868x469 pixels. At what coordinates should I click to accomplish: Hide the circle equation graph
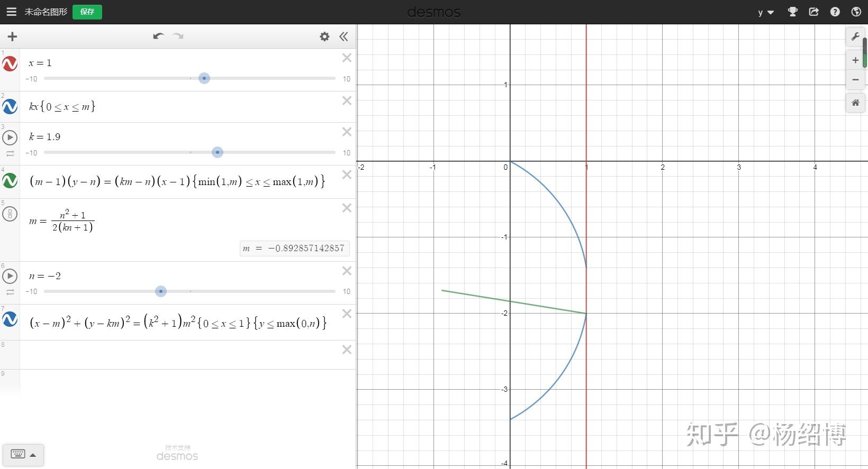[10, 319]
